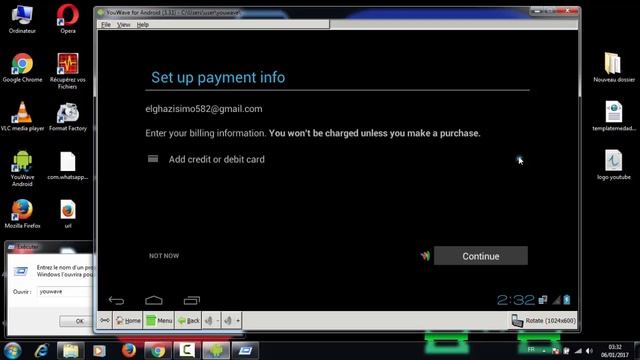Select the Récupérez vos Fichiers icon
This screenshot has width=640, height=360.
(68, 71)
